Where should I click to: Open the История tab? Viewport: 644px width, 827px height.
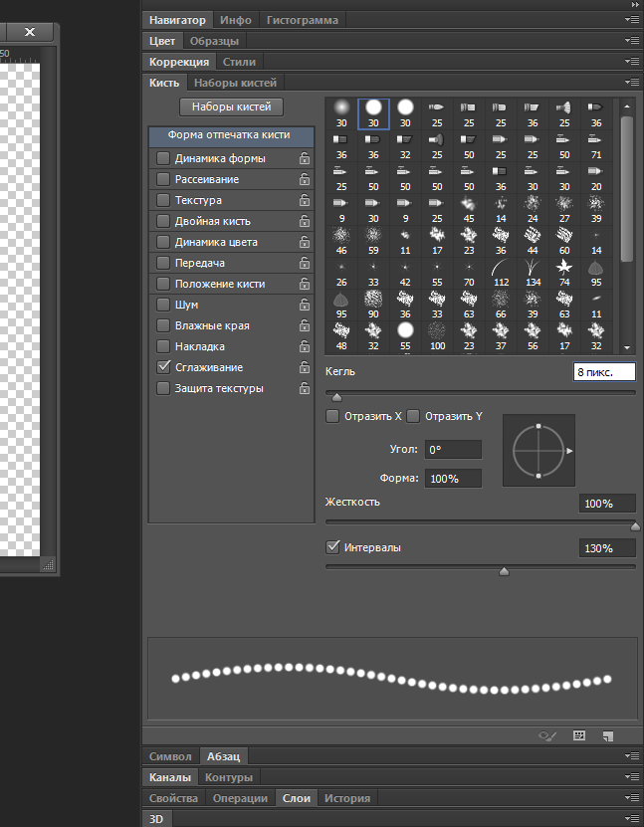pos(346,798)
